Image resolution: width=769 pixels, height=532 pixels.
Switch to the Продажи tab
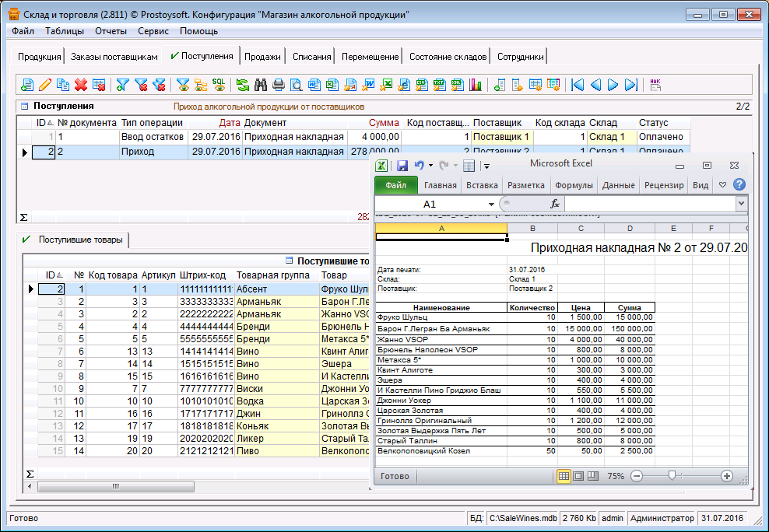pyautogui.click(x=262, y=57)
